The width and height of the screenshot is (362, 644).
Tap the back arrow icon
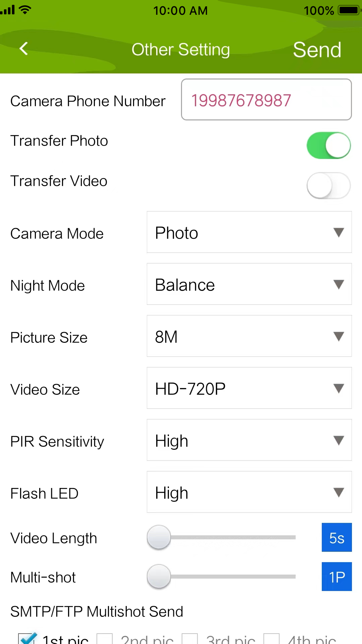click(x=23, y=49)
